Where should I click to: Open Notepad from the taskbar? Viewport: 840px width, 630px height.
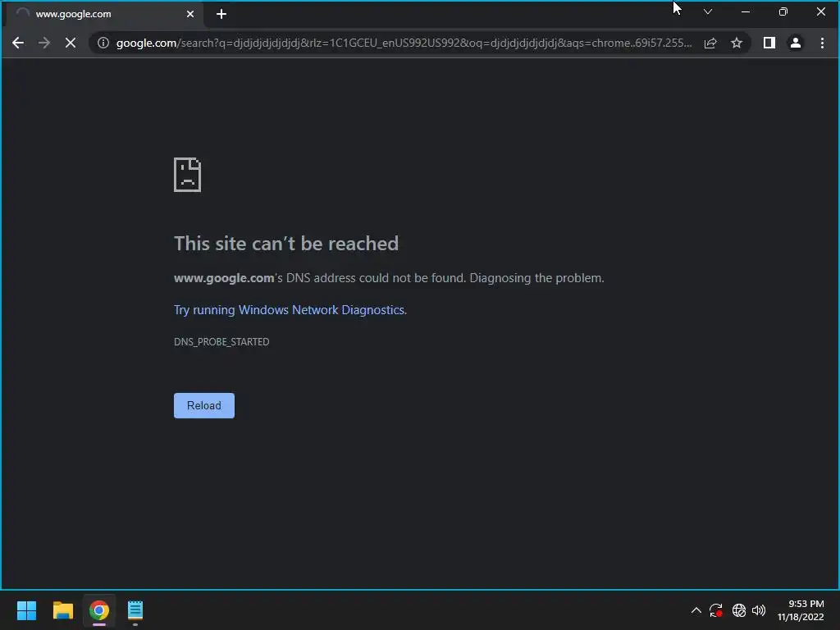point(135,610)
